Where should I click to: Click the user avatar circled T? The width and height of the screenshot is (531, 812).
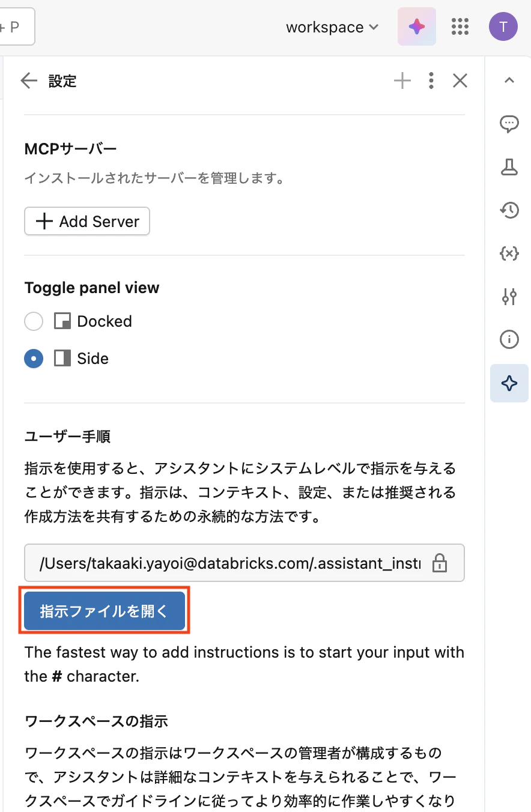503,26
